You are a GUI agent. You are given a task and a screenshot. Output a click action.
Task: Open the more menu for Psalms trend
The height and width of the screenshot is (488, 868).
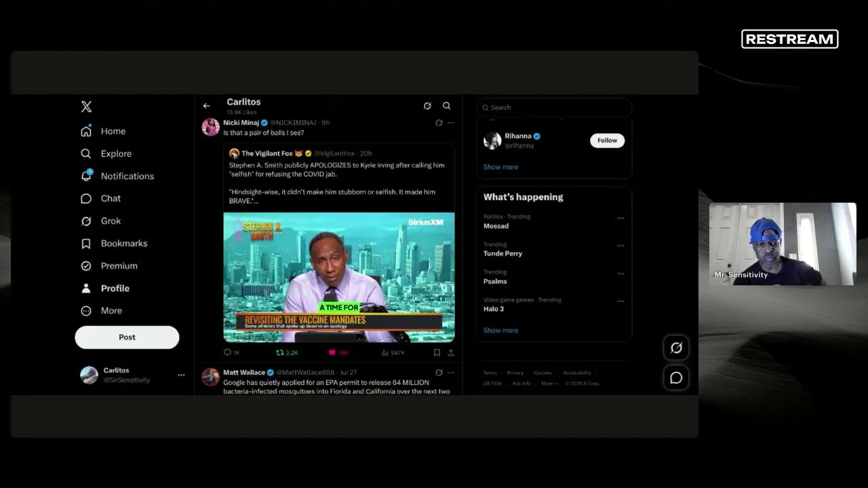coord(620,273)
